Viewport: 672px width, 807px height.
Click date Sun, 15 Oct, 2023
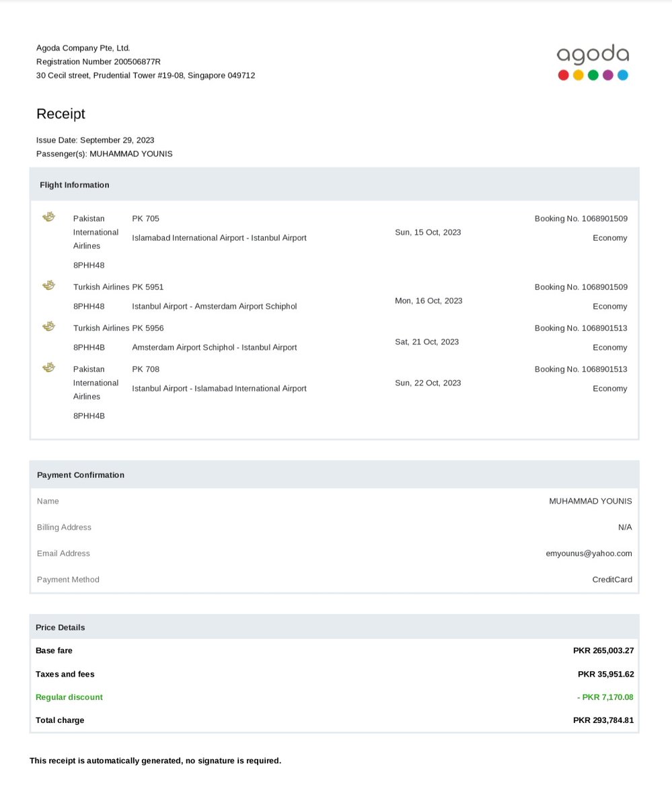(x=428, y=232)
